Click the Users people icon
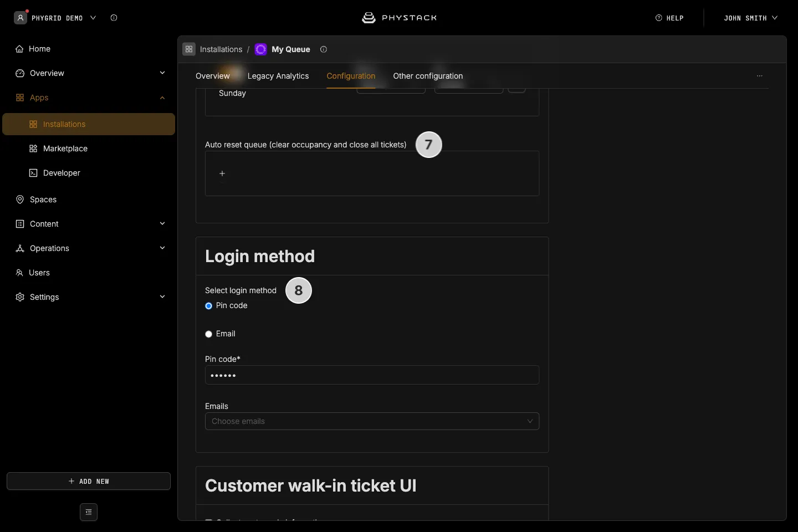 (x=19, y=273)
